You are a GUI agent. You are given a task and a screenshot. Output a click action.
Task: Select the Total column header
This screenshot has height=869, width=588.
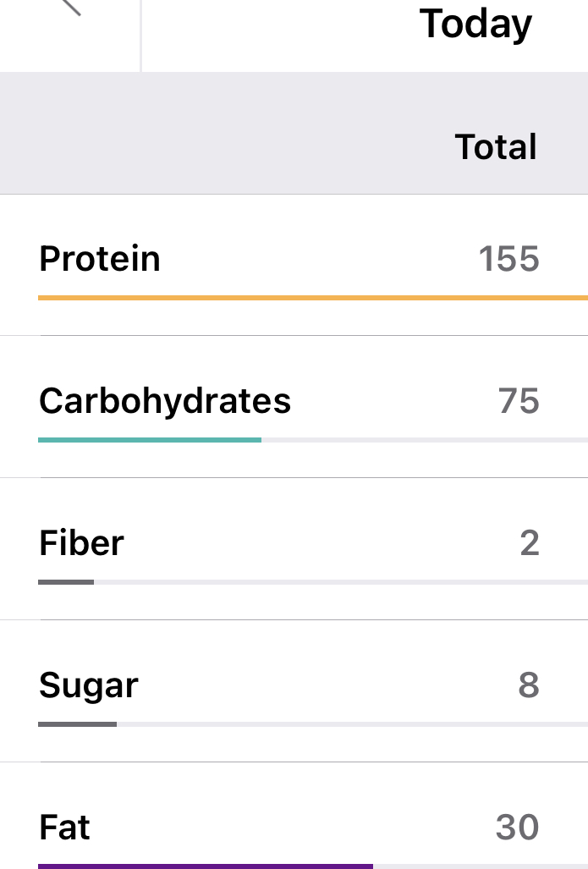tap(496, 147)
